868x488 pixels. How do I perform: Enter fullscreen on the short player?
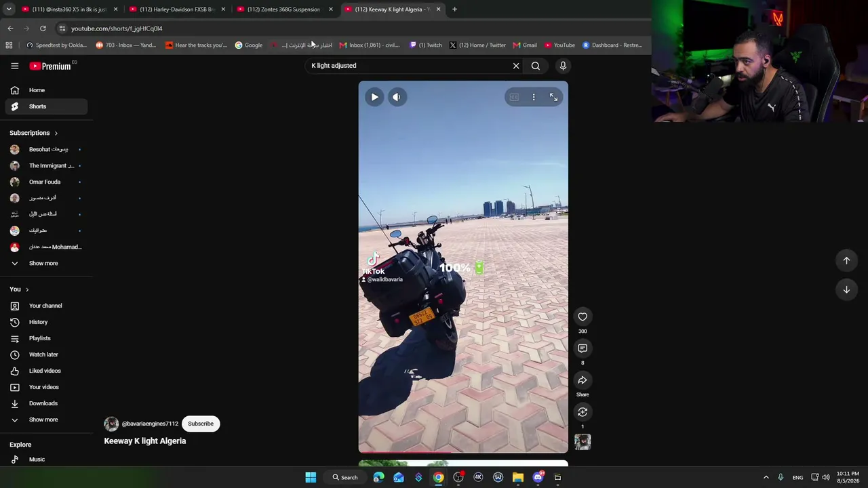[553, 97]
